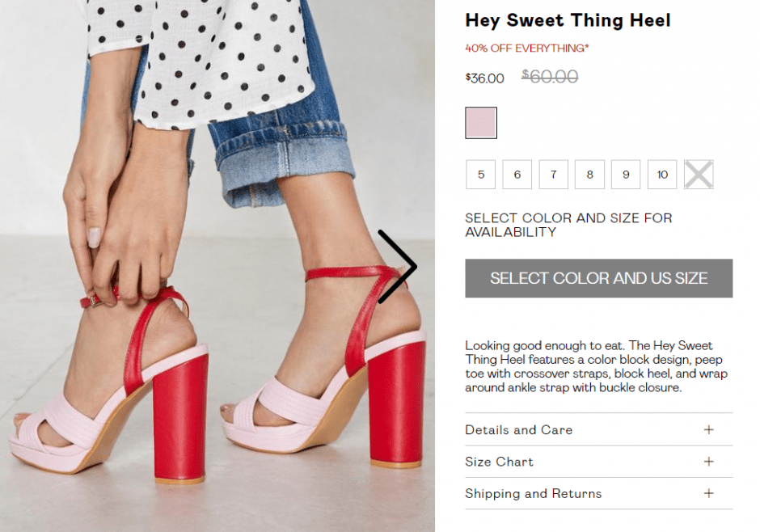The height and width of the screenshot is (532, 760).
Task: Click the Hey Sweet Thing Heel title
Action: [x=568, y=20]
